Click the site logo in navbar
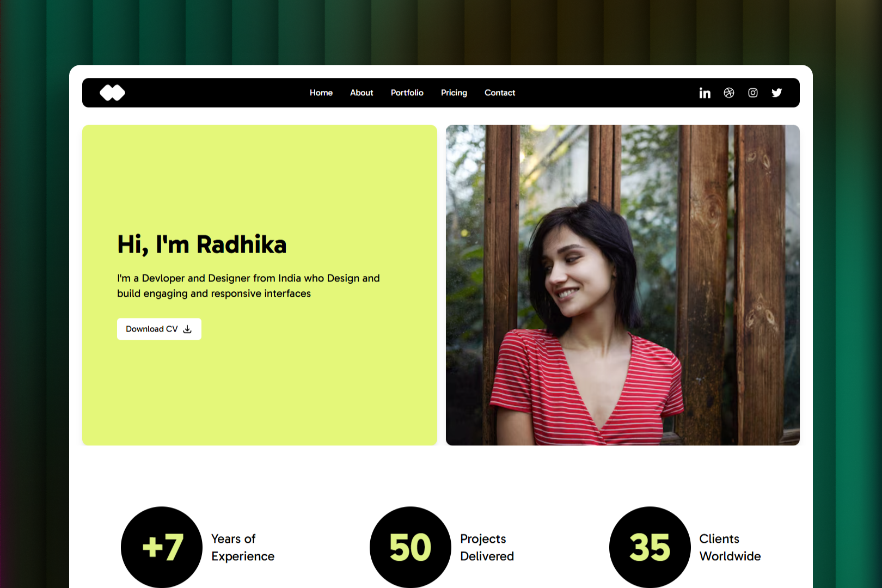 [x=113, y=93]
